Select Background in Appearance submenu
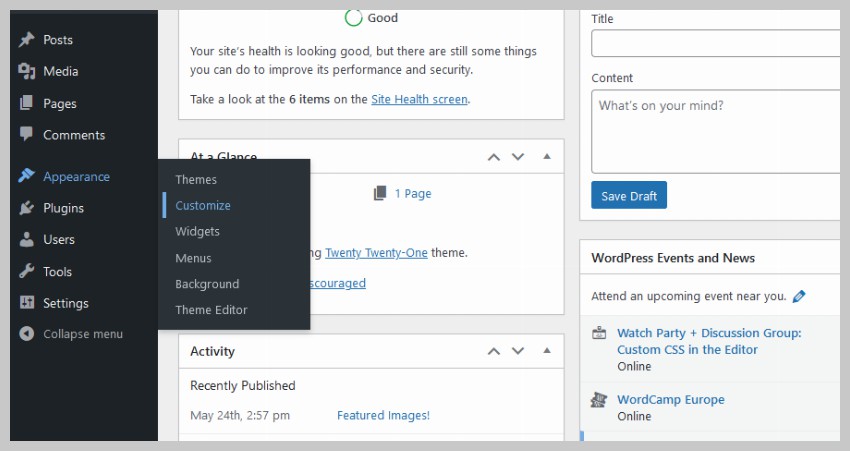Image resolution: width=850 pixels, height=451 pixels. tap(207, 284)
